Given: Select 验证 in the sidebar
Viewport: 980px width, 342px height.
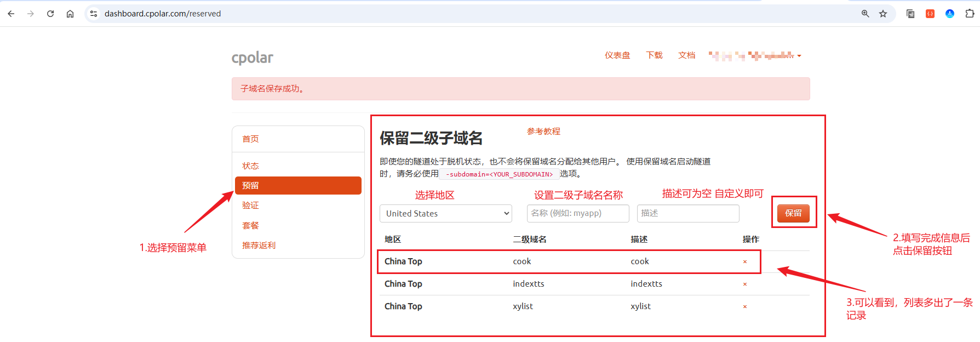Looking at the screenshot, I should coord(250,206).
